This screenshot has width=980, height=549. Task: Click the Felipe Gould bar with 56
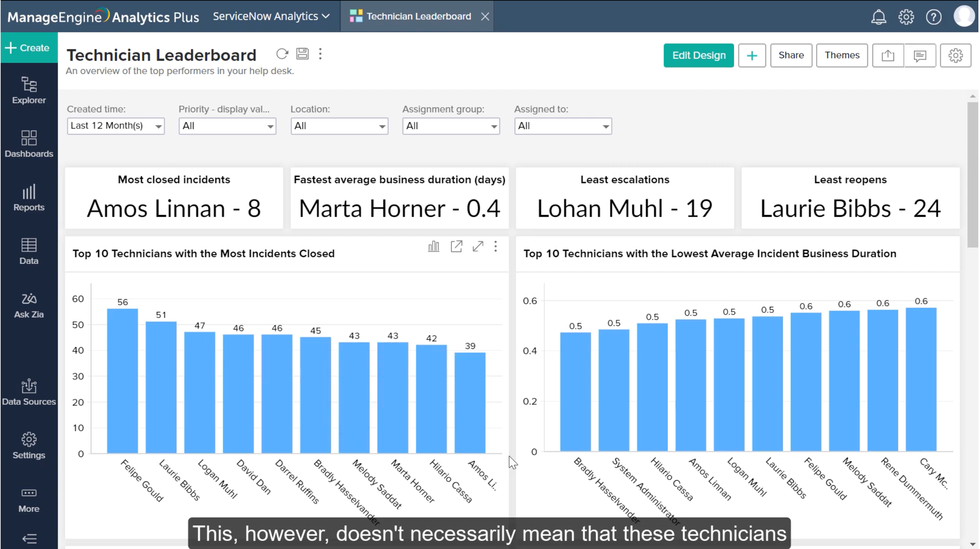click(x=122, y=381)
